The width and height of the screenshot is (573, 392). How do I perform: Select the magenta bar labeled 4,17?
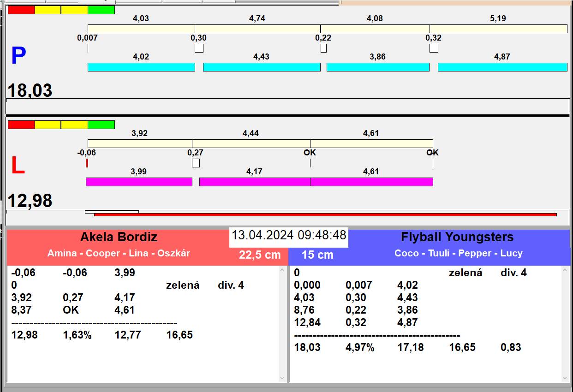[255, 182]
